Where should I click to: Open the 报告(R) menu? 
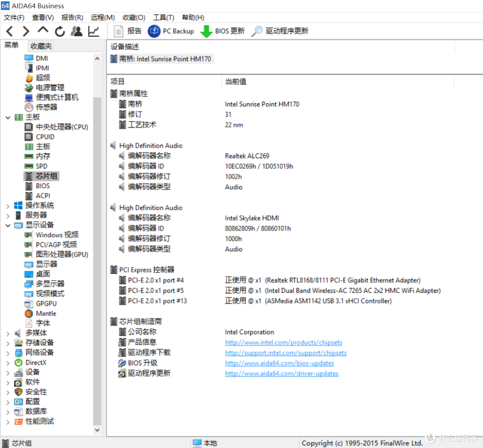pyautogui.click(x=72, y=17)
